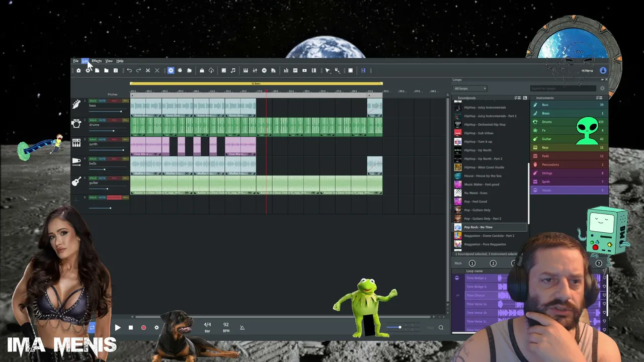Image resolution: width=644 pixels, height=362 pixels.
Task: Solo the guitar track
Action: tap(93, 178)
